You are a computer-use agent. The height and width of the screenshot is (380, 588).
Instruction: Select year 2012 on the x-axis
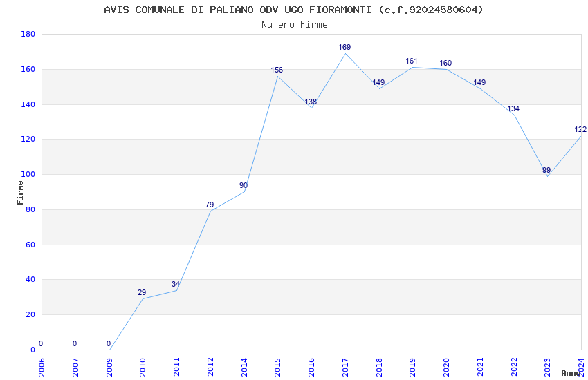point(210,367)
